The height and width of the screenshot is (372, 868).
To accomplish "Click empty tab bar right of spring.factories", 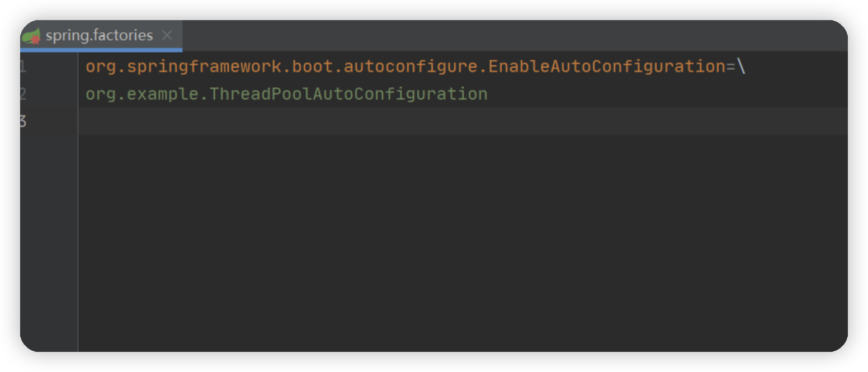I will click(503, 36).
